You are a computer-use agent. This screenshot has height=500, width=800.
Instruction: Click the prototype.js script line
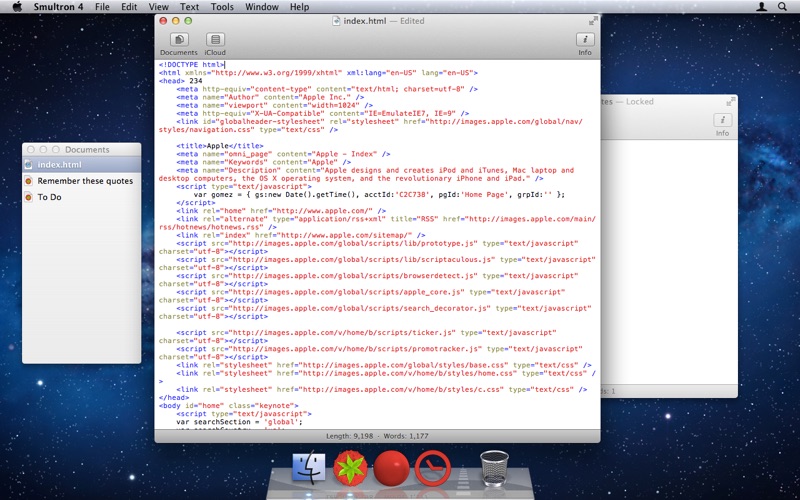tap(377, 243)
